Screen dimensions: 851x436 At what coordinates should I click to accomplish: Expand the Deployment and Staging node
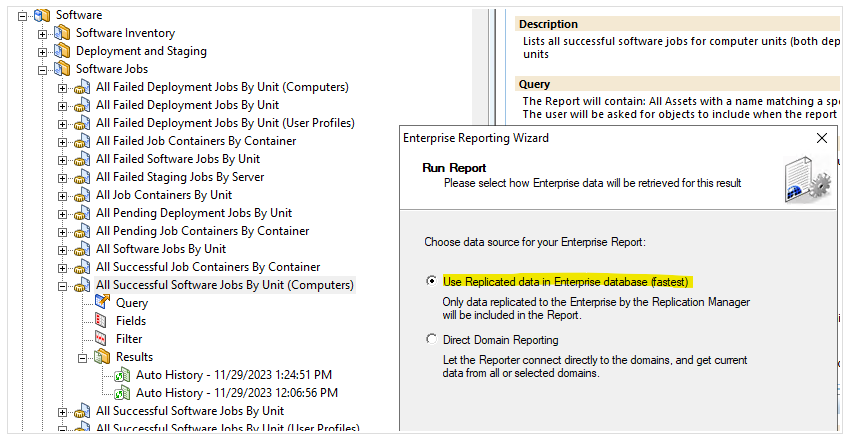point(43,51)
